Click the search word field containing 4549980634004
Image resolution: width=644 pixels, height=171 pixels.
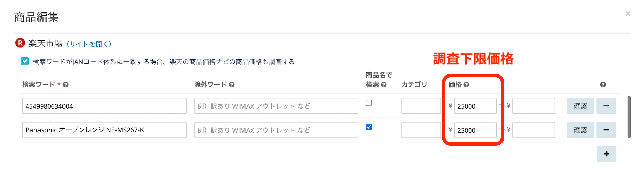[x=104, y=106]
